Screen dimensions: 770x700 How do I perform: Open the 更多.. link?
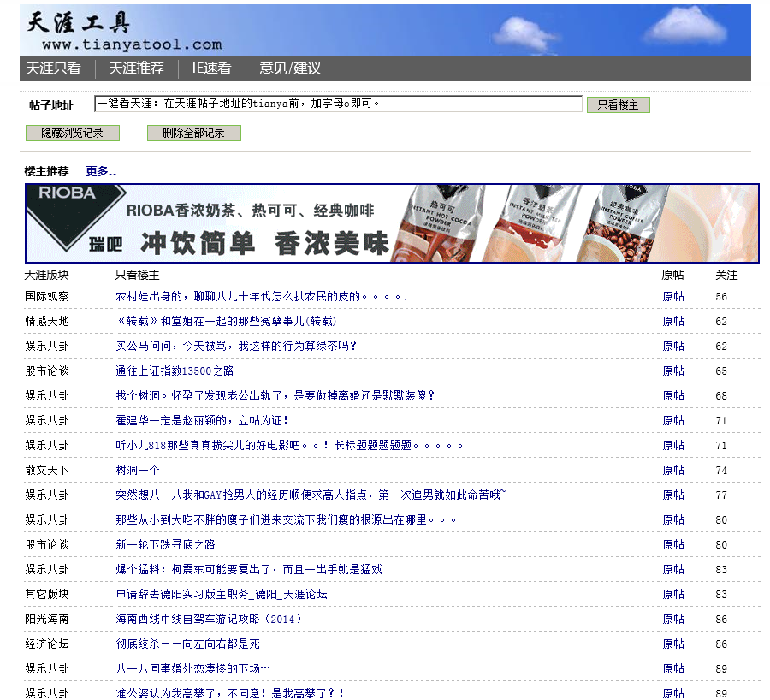tap(101, 171)
